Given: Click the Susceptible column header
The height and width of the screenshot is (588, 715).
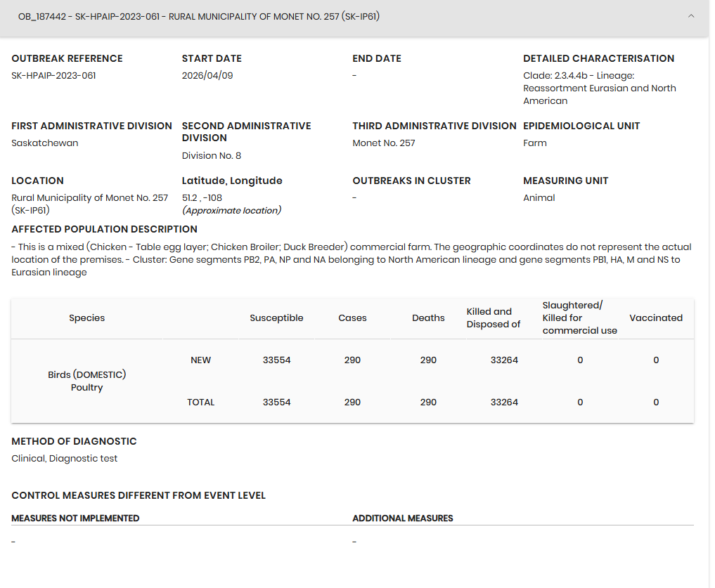Looking at the screenshot, I should pyautogui.click(x=276, y=318).
